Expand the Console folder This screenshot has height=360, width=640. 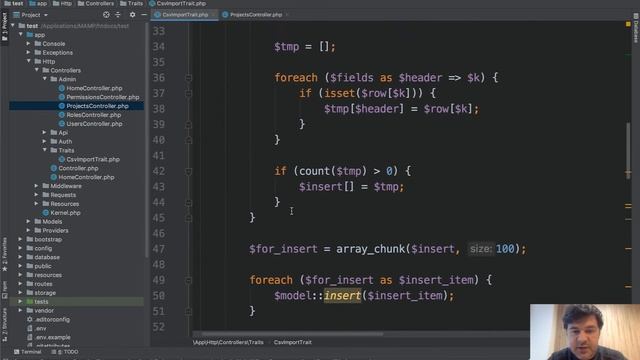pos(29,44)
